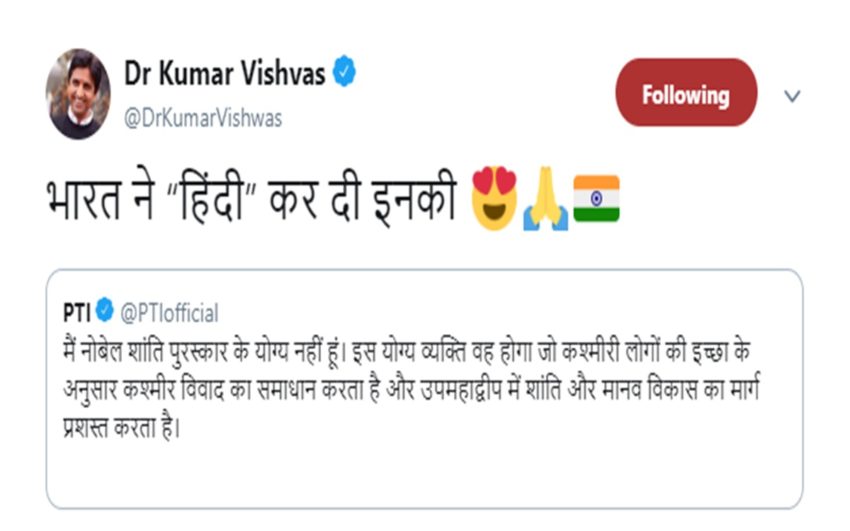Expand the tweet options chevron arrow

(792, 96)
